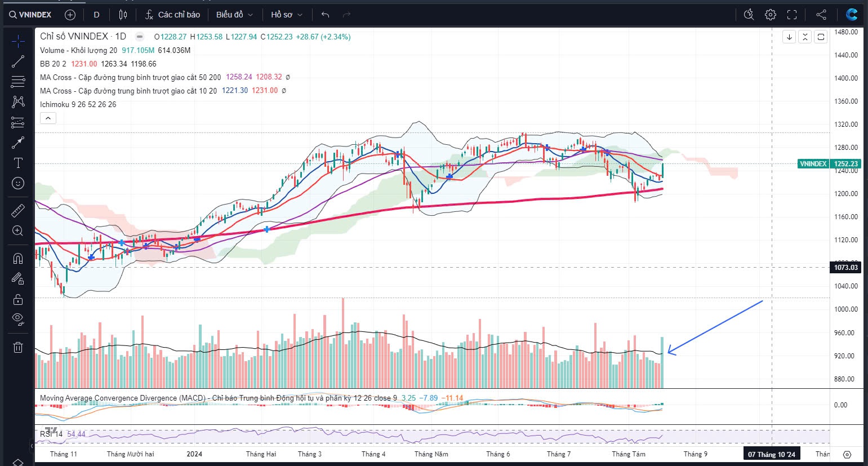The width and height of the screenshot is (868, 466).
Task: Open the D interval selector
Action: click(x=97, y=15)
